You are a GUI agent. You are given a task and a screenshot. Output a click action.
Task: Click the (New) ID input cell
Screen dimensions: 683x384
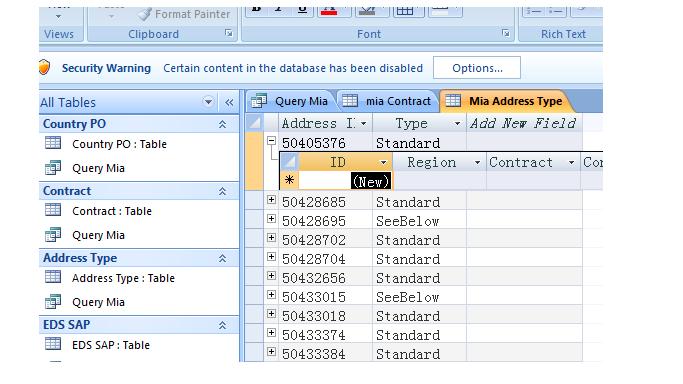click(x=345, y=181)
